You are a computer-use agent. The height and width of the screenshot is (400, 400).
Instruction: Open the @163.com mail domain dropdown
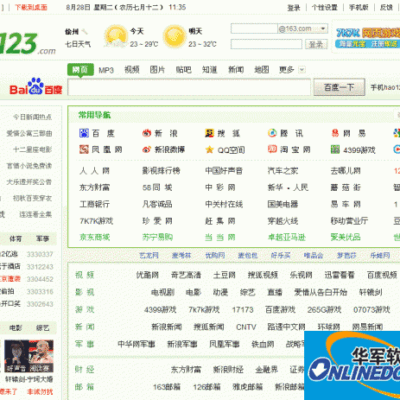pos(322,29)
